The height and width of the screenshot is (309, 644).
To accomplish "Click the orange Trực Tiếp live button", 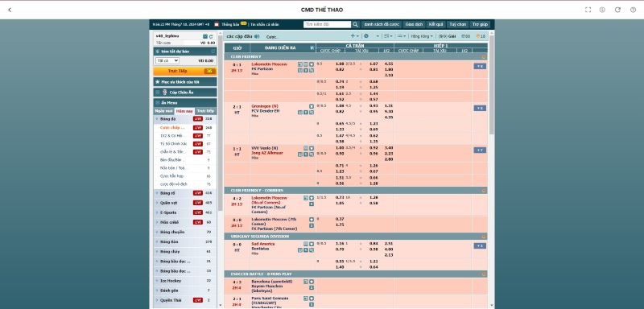I will point(185,72).
